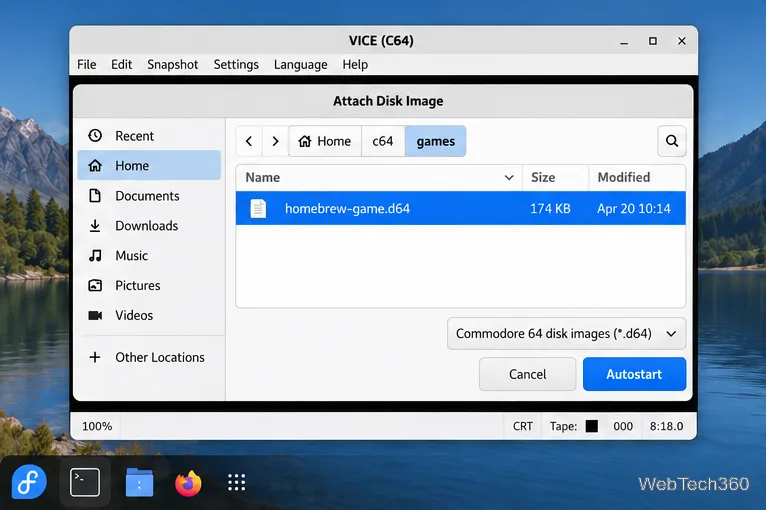Launch Firefox from the dock
Image resolution: width=766 pixels, height=510 pixels.
point(188,483)
